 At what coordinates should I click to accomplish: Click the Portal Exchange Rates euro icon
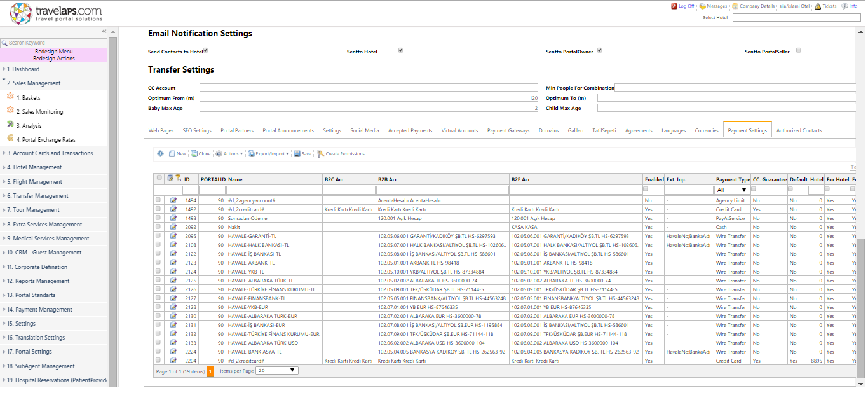pos(10,139)
